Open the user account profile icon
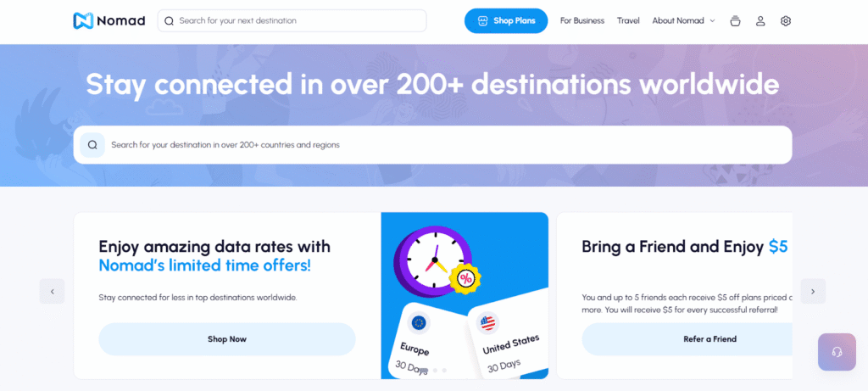The width and height of the screenshot is (868, 391). [760, 20]
